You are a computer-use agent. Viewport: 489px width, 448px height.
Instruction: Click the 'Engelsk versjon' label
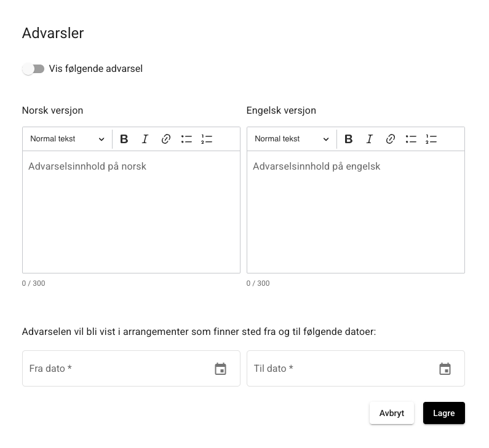[281, 110]
